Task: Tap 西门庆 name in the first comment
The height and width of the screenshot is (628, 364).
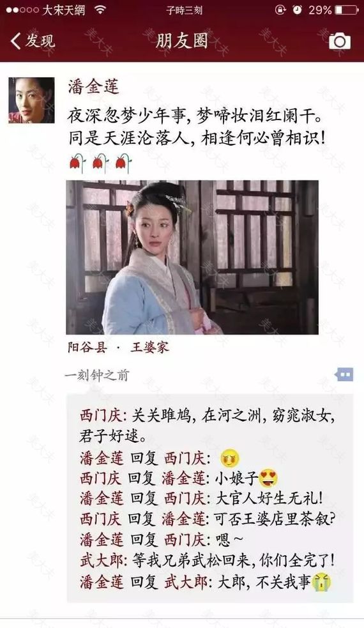Action: 100,416
